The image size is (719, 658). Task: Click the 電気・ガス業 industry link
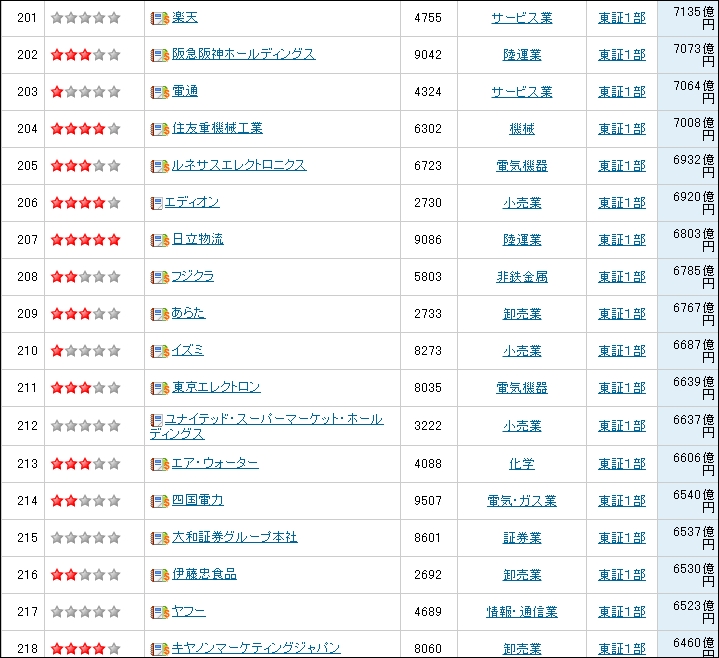click(522, 501)
